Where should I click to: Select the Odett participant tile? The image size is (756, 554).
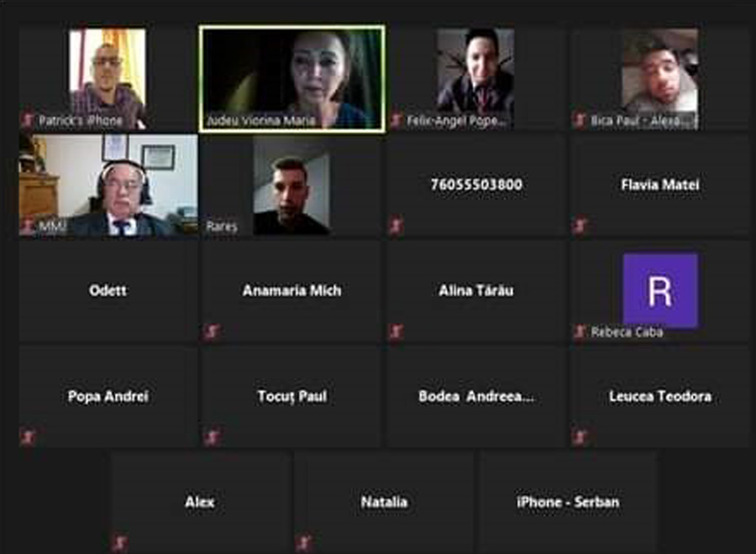(108, 291)
